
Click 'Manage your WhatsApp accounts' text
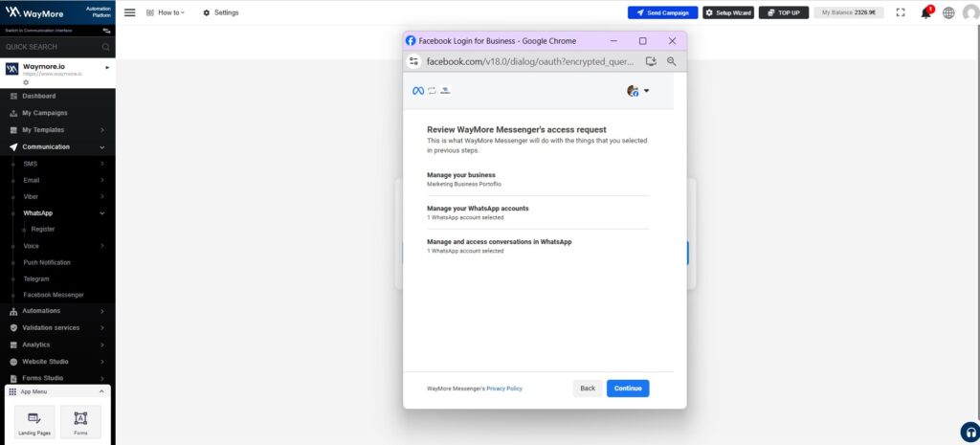478,208
